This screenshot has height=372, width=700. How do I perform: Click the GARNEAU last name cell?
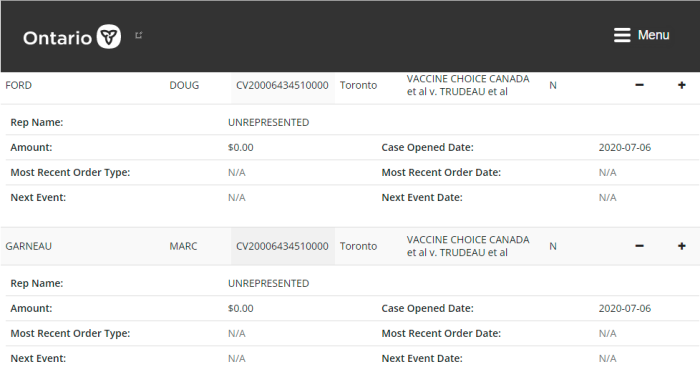[x=29, y=246]
